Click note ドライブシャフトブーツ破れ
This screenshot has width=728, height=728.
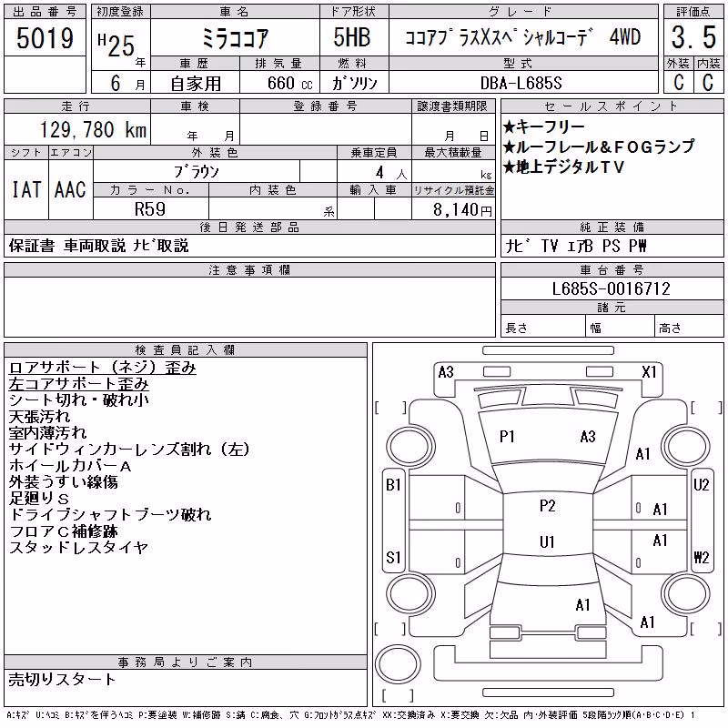pyautogui.click(x=110, y=514)
